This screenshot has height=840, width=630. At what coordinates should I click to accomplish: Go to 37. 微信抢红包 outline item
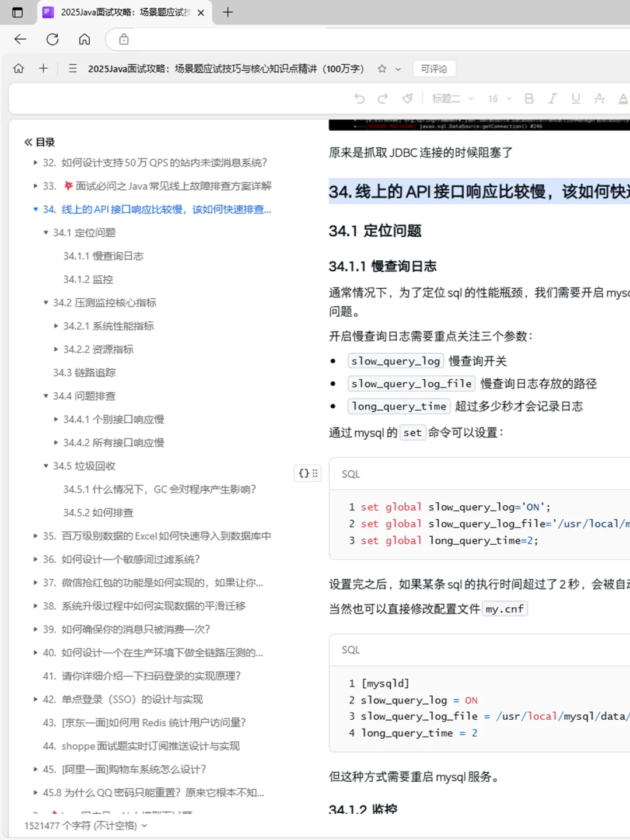153,583
